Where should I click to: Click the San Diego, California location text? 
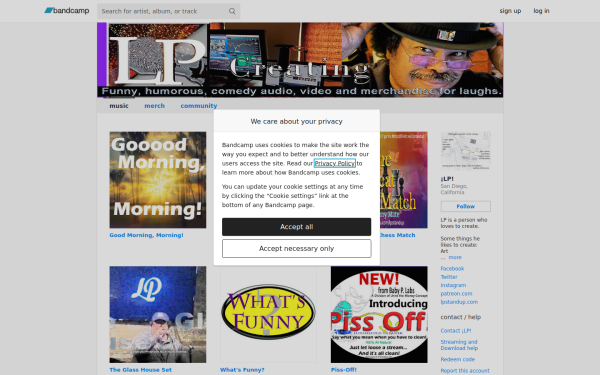point(454,189)
